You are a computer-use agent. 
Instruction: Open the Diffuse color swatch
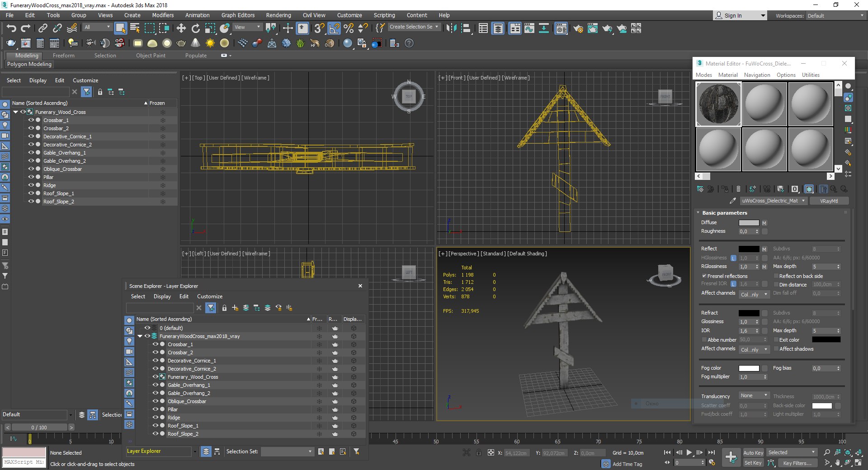click(749, 223)
